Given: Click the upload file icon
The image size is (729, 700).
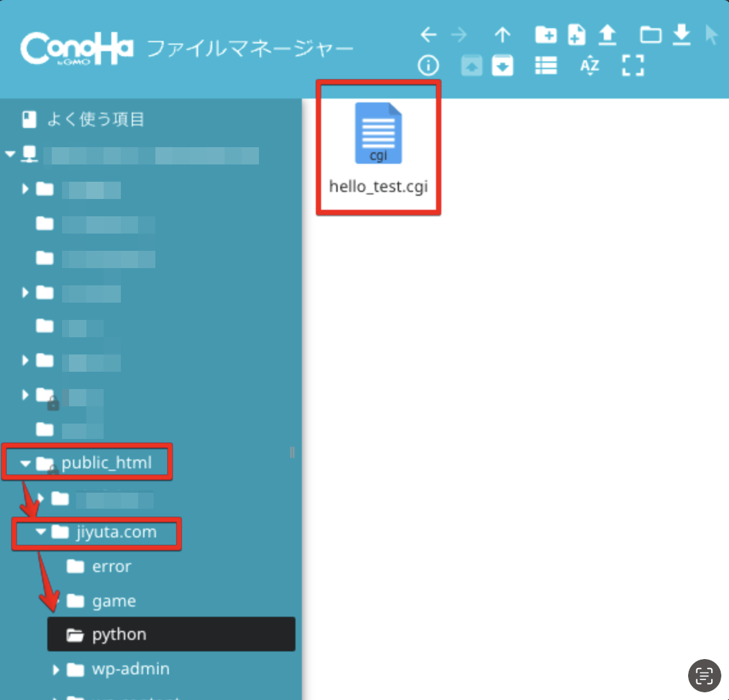Looking at the screenshot, I should (x=607, y=35).
